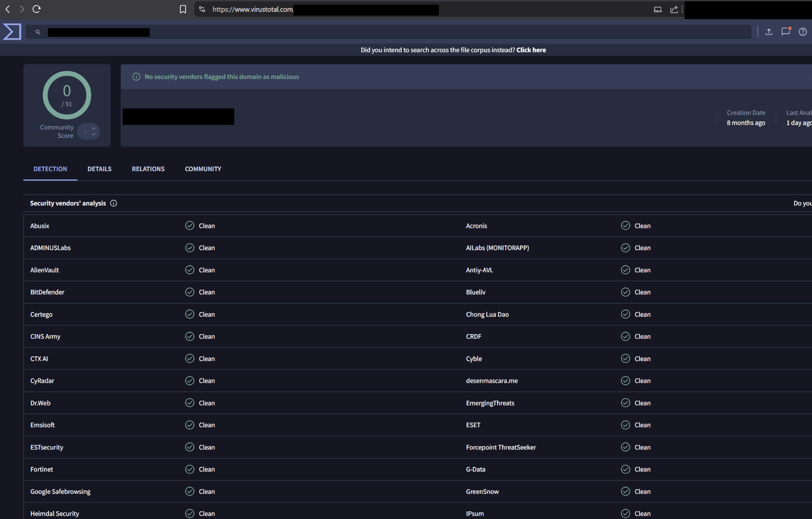The image size is (812, 519).
Task: Click the Clean checkmark for Abusix
Action: point(190,226)
